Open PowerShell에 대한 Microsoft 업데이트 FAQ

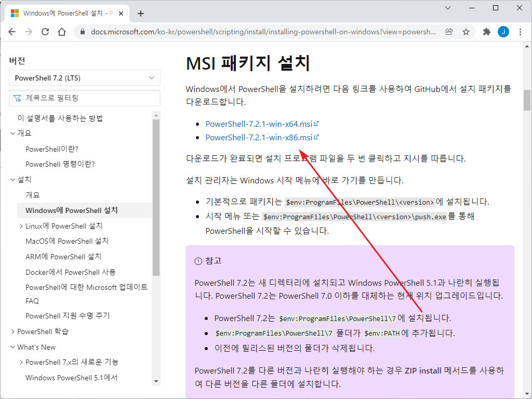tap(87, 294)
